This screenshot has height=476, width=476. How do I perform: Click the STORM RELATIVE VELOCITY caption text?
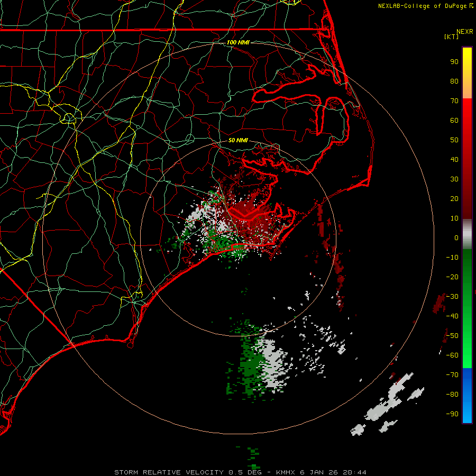169,472
